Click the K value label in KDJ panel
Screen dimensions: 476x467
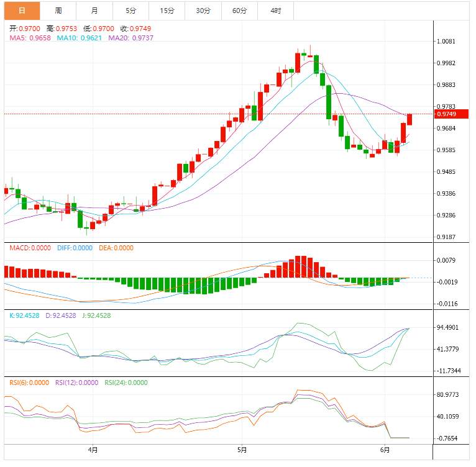25,315
